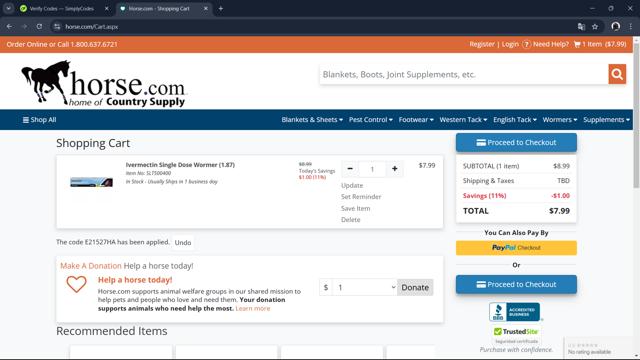Click the TOTAL $7.99 amount
The image size is (640, 360).
(559, 211)
